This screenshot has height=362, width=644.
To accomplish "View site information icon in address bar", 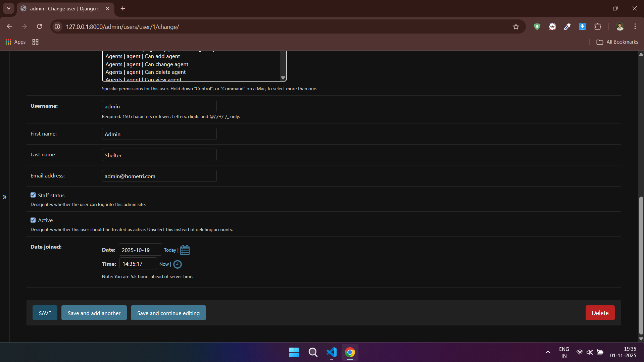I will coord(58,27).
